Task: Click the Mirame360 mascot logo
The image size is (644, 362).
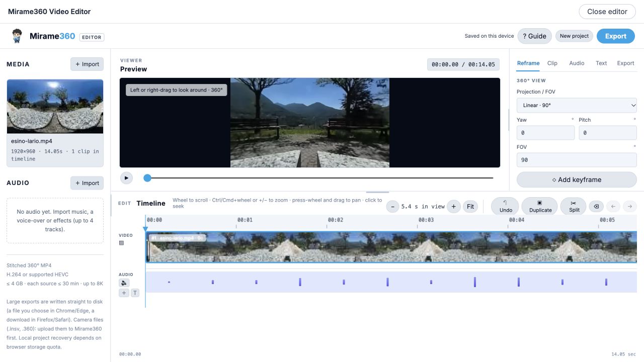Action: point(17,36)
